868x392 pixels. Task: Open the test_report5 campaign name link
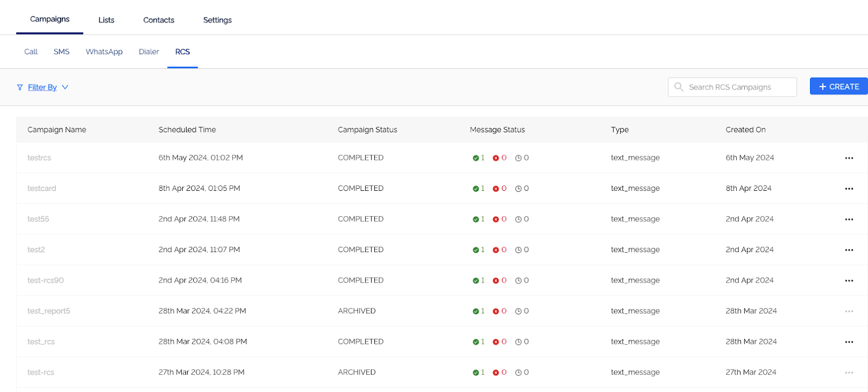point(49,311)
